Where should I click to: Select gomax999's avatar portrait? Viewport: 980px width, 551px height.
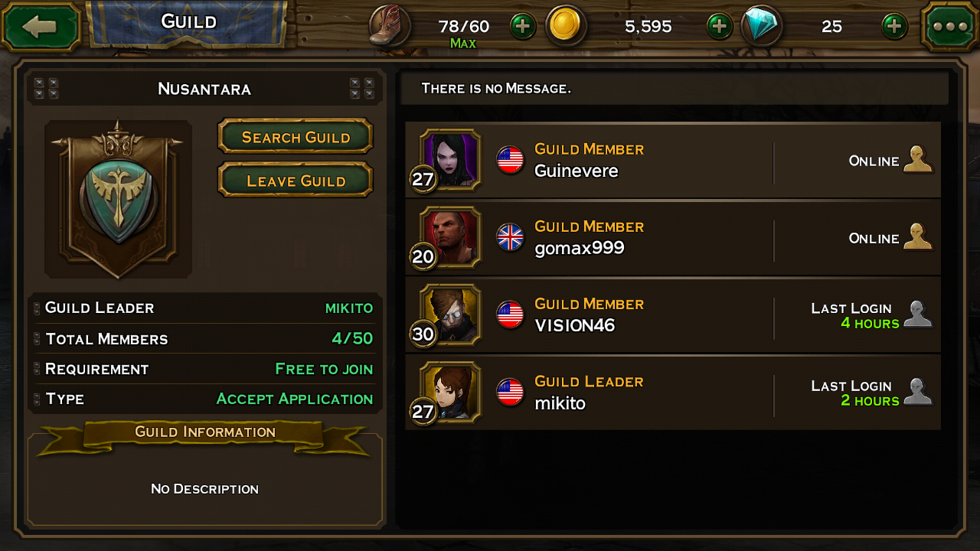tap(451, 237)
